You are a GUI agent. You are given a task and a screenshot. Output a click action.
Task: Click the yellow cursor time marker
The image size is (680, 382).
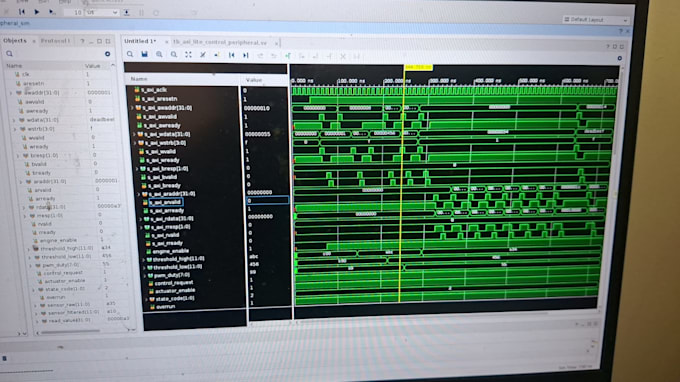(418, 67)
